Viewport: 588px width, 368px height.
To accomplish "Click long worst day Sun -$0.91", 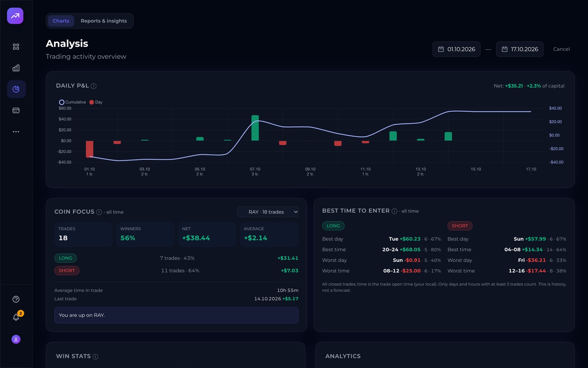I will (417, 261).
